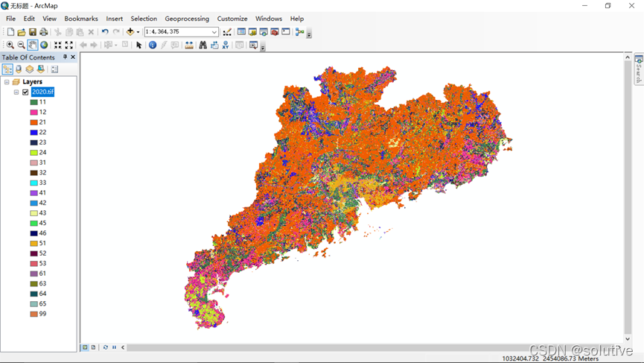
Task: Select the Zoom In tool
Action: pos(10,45)
